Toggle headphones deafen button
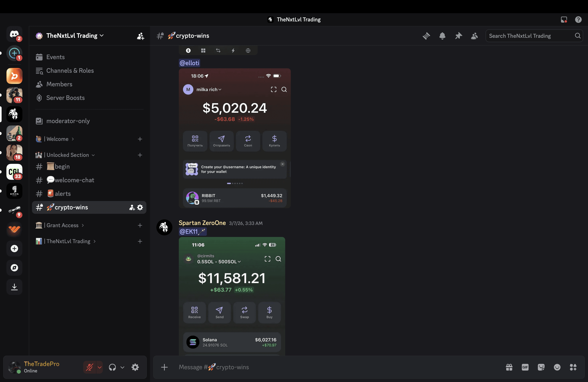This screenshot has width=588, height=382. click(x=112, y=367)
